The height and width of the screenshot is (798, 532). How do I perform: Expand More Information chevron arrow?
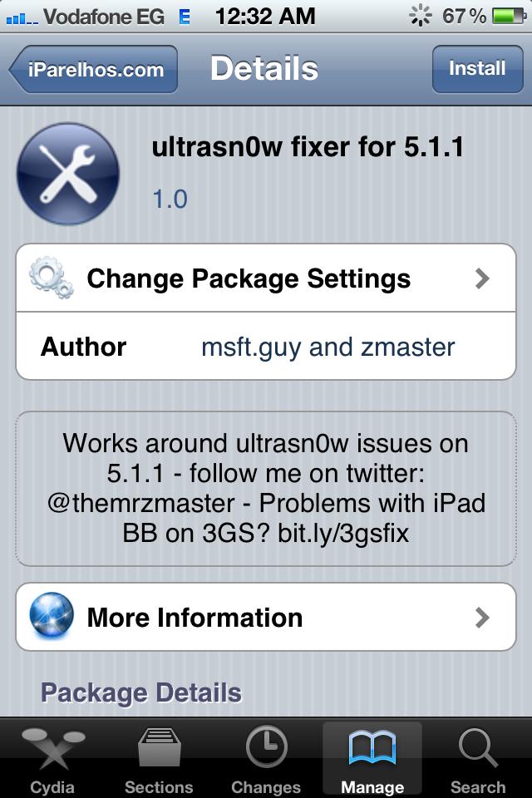(482, 618)
